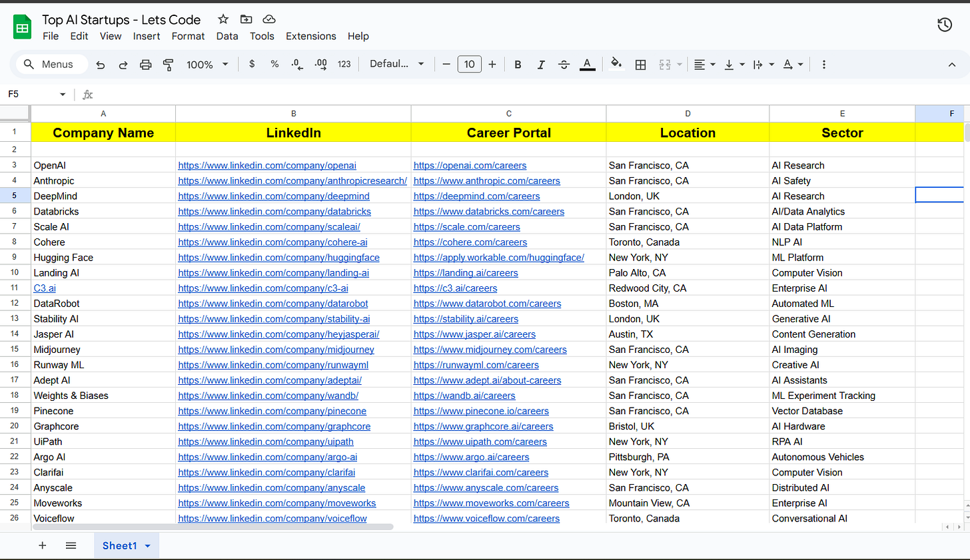This screenshot has height=560, width=970.
Task: Format cell as currency
Action: coord(252,64)
